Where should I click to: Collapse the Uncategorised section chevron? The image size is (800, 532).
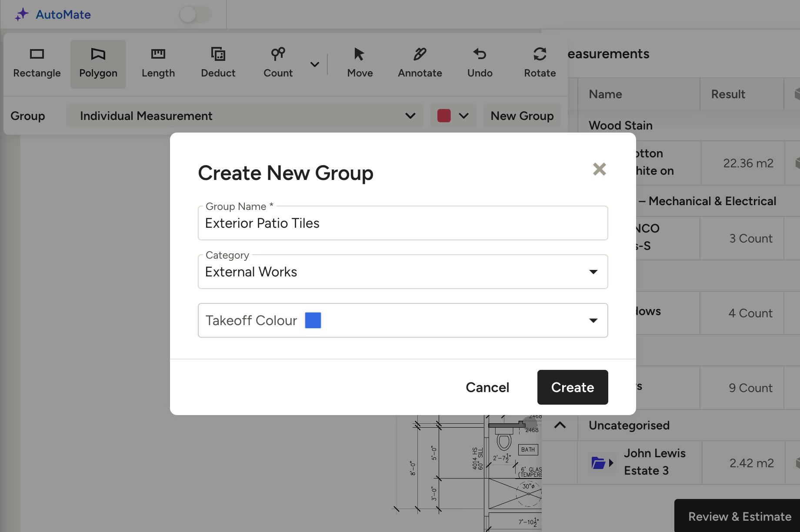coord(560,425)
